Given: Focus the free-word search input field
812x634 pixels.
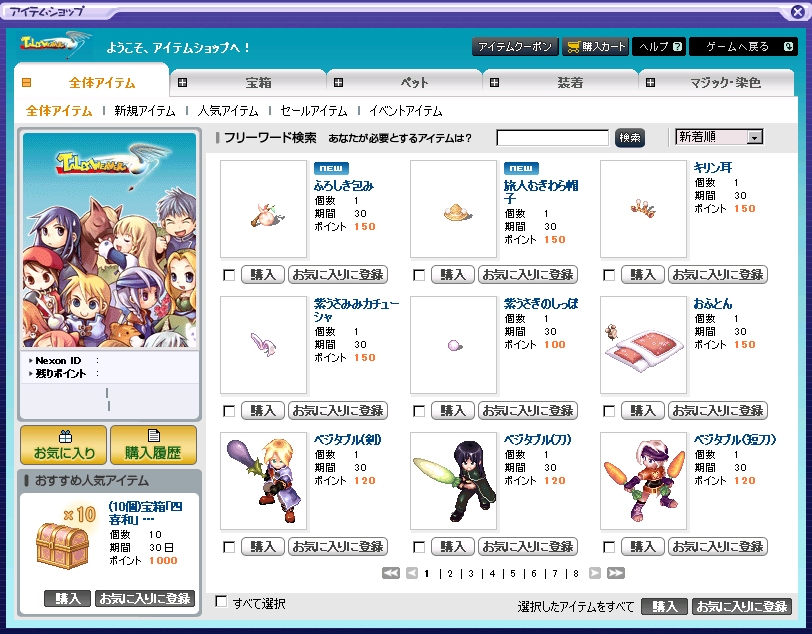Looking at the screenshot, I should tap(553, 138).
